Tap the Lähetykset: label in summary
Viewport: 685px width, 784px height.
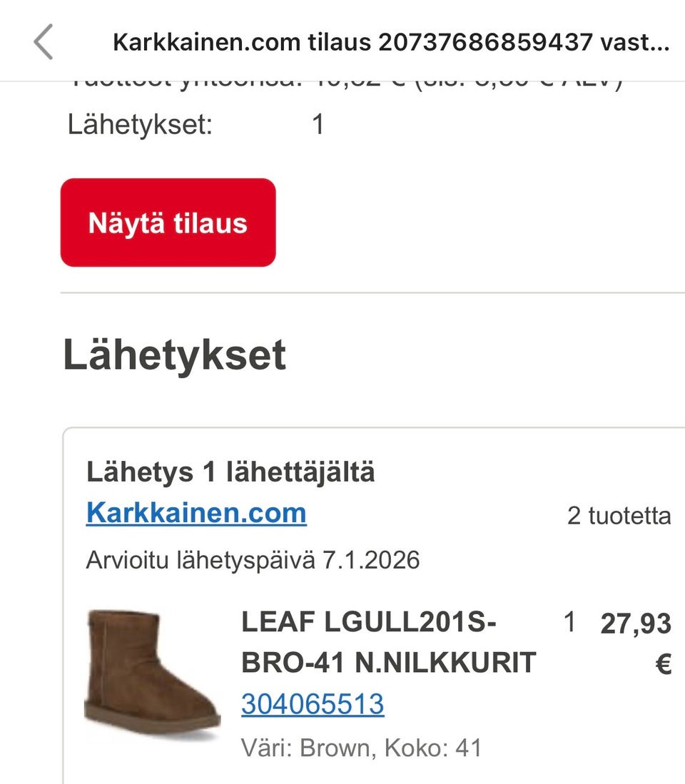click(140, 124)
